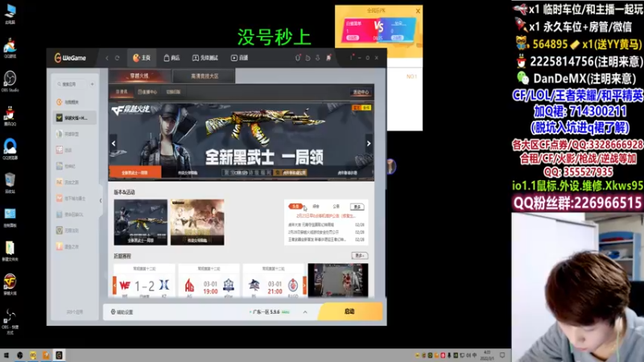
Task: Open the red headline news link
Action: (325, 216)
